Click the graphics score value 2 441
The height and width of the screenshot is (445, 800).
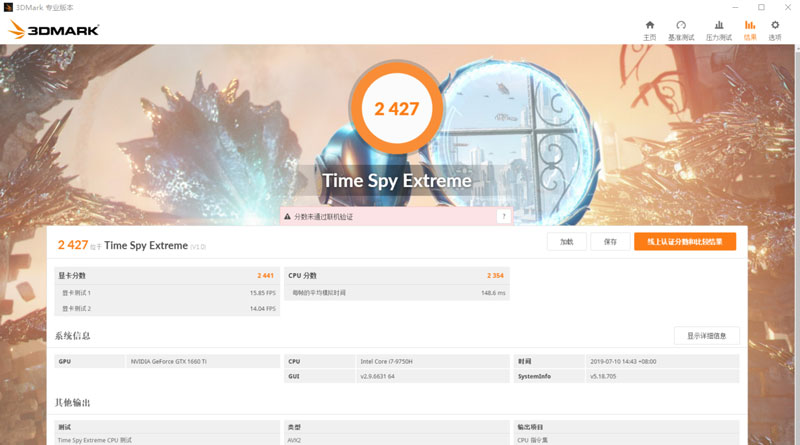point(265,276)
